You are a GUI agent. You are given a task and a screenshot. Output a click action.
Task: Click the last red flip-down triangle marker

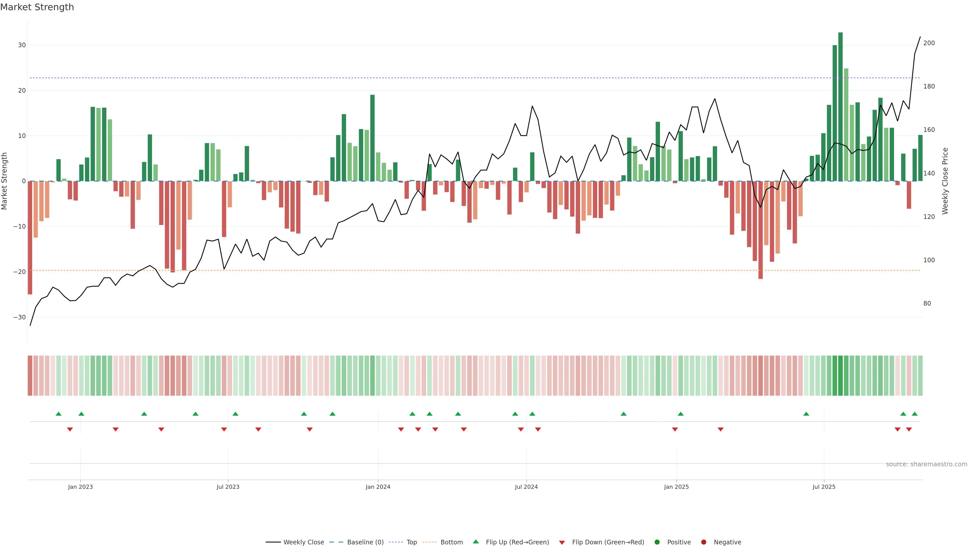[x=909, y=429]
